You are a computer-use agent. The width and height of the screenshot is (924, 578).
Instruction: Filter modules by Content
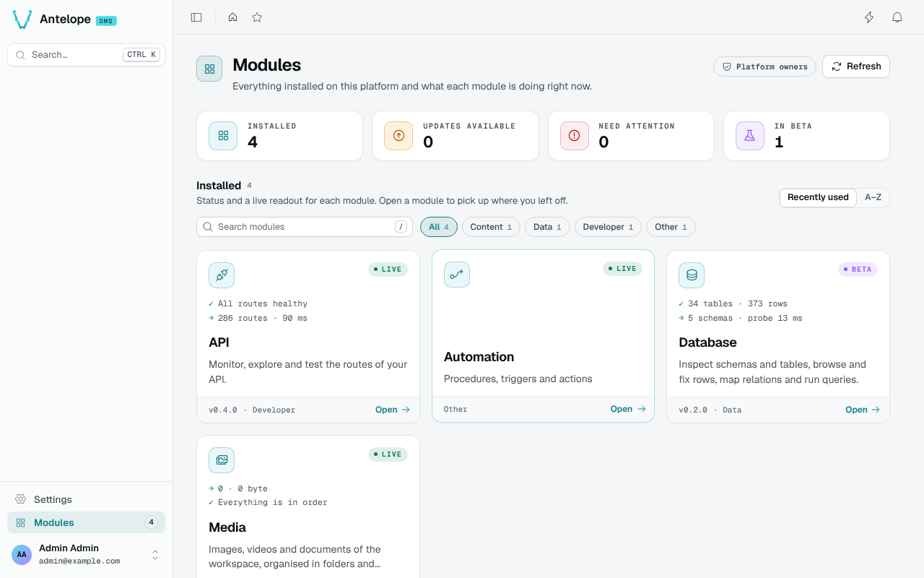tap(491, 227)
